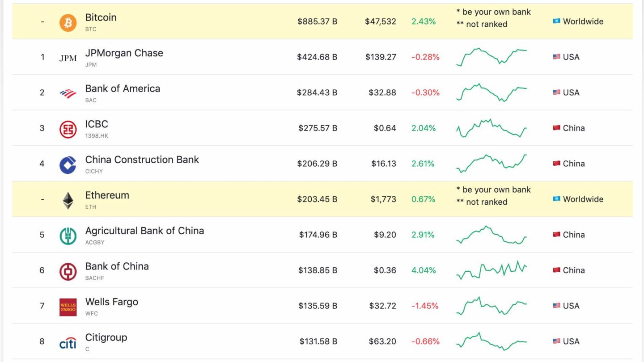Click the USA flag in Bank of America row

click(x=556, y=92)
